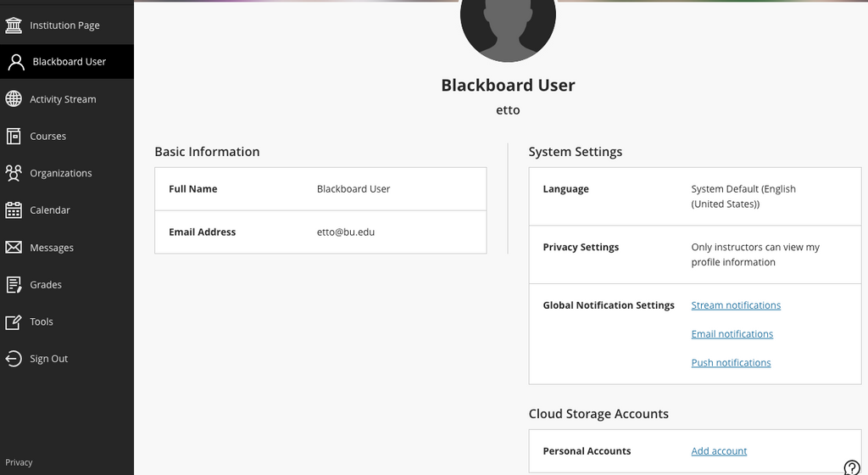Click the Organizations people icon
The height and width of the screenshot is (475, 868).
click(14, 173)
